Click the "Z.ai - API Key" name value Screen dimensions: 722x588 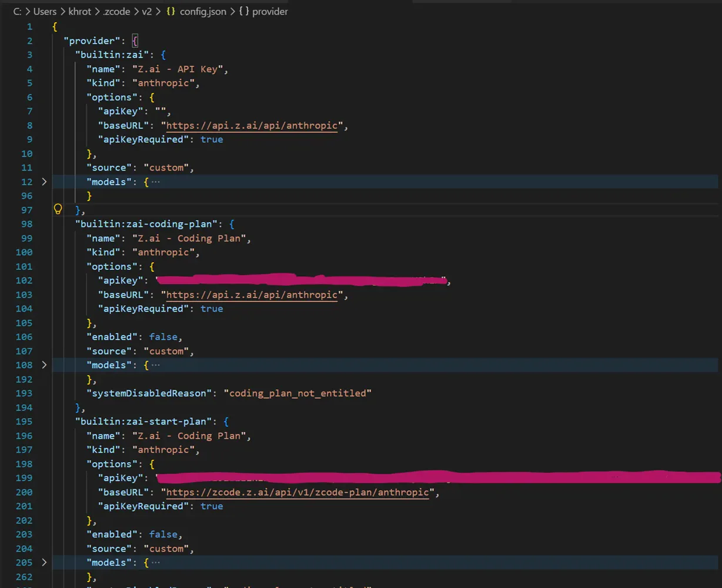click(178, 69)
